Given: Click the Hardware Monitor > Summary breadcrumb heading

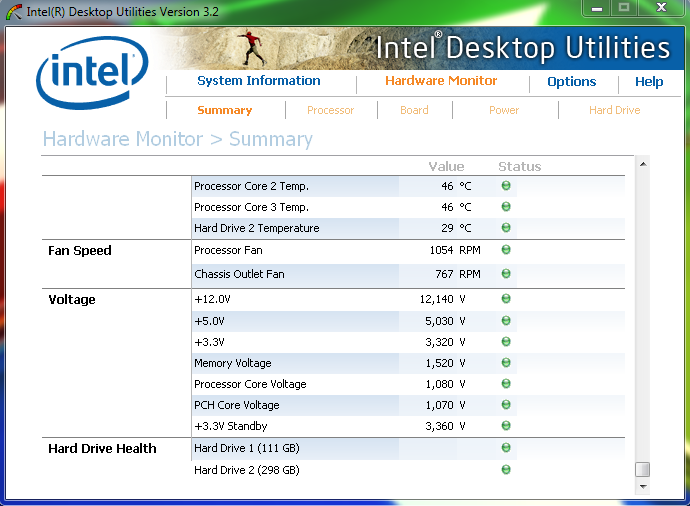Looking at the screenshot, I should coord(178,139).
